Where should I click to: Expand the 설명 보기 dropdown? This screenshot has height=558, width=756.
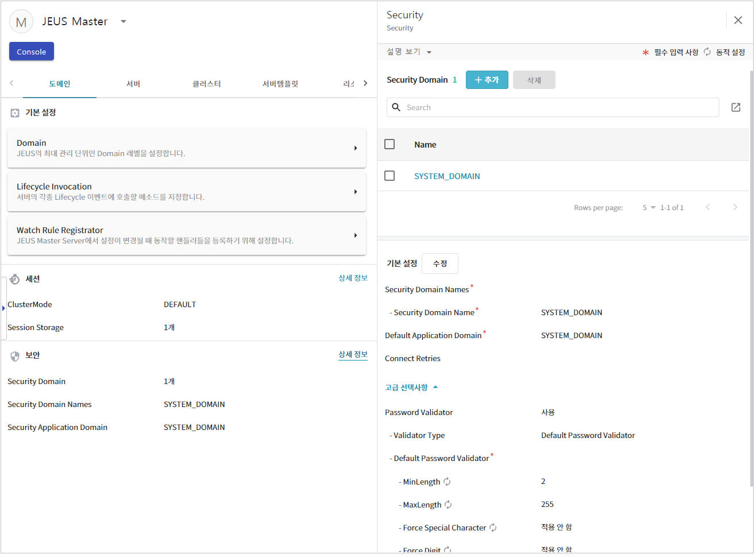pos(409,52)
